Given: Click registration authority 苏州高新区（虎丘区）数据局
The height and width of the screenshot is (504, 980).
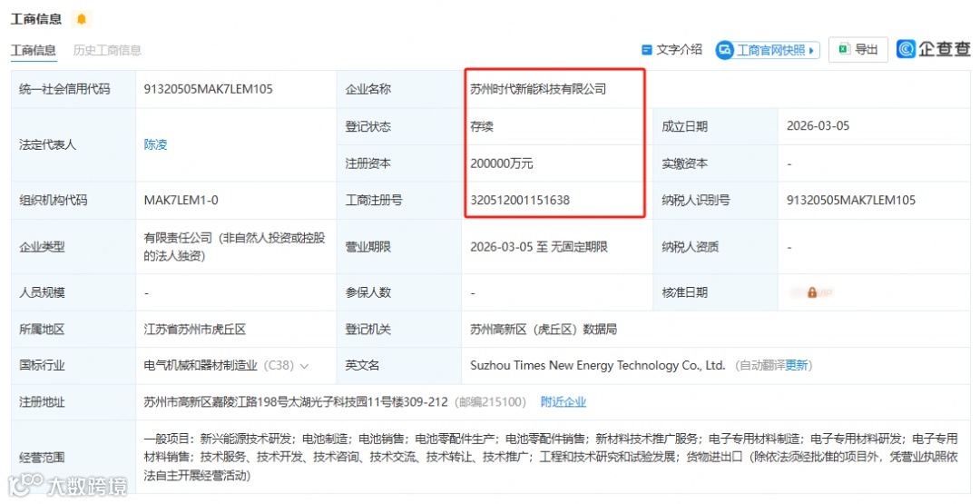Looking at the screenshot, I should 544,329.
